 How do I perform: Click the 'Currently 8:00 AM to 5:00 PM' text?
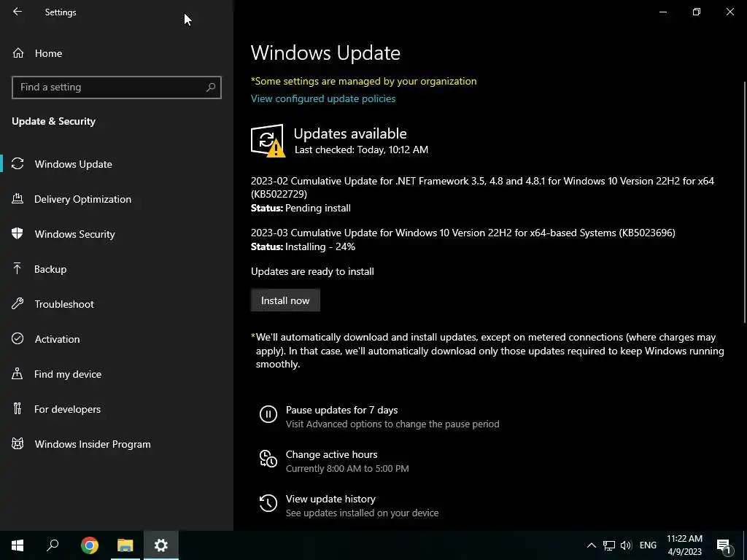coord(347,469)
